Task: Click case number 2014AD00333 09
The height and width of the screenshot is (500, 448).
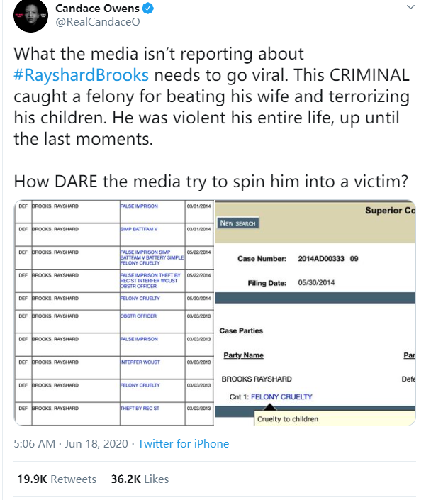Action: click(x=328, y=258)
